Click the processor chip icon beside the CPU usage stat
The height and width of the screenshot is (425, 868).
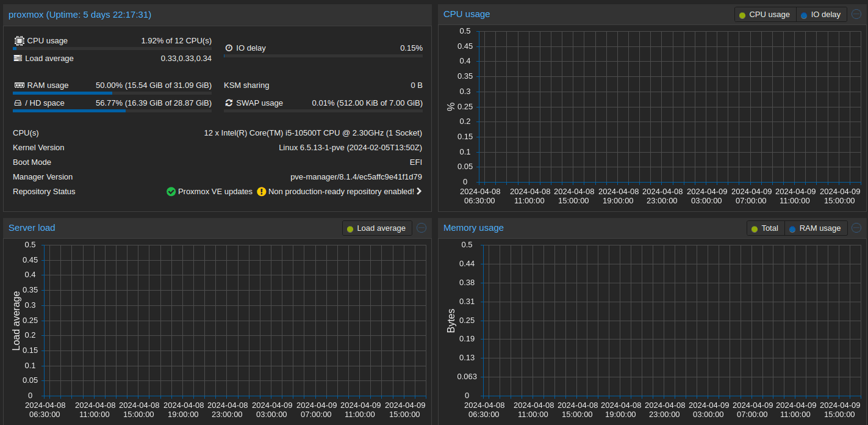[x=18, y=40]
